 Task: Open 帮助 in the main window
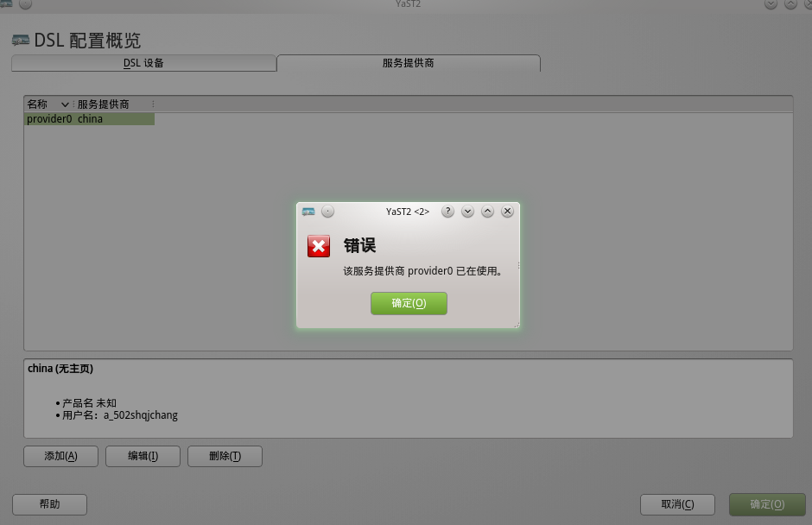pos(50,504)
